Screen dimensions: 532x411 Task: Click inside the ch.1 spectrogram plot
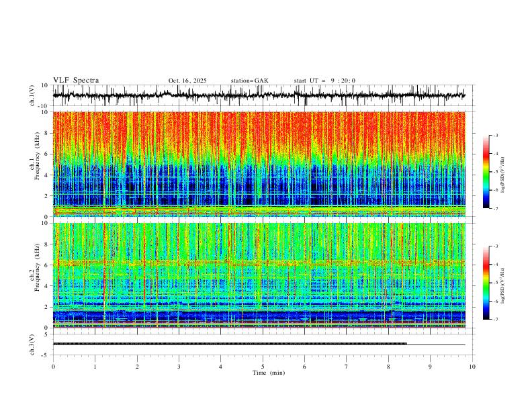(x=259, y=164)
